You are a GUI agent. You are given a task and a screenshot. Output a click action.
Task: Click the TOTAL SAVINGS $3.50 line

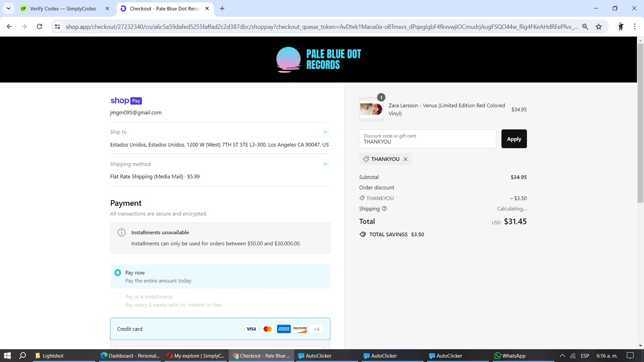[392, 235]
